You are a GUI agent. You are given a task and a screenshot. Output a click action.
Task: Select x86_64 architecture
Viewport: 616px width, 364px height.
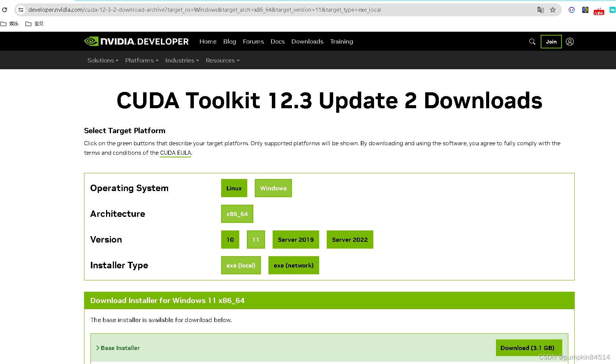coord(237,214)
